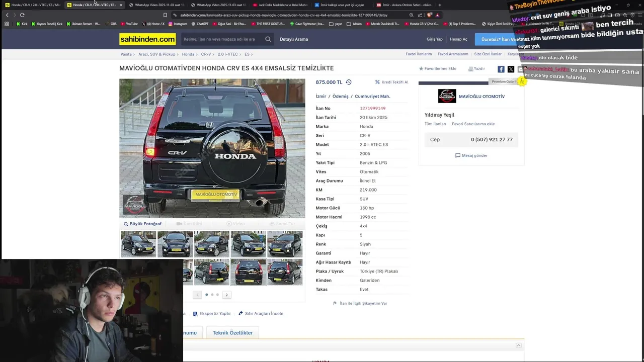Click the search magnifier icon

(x=268, y=39)
